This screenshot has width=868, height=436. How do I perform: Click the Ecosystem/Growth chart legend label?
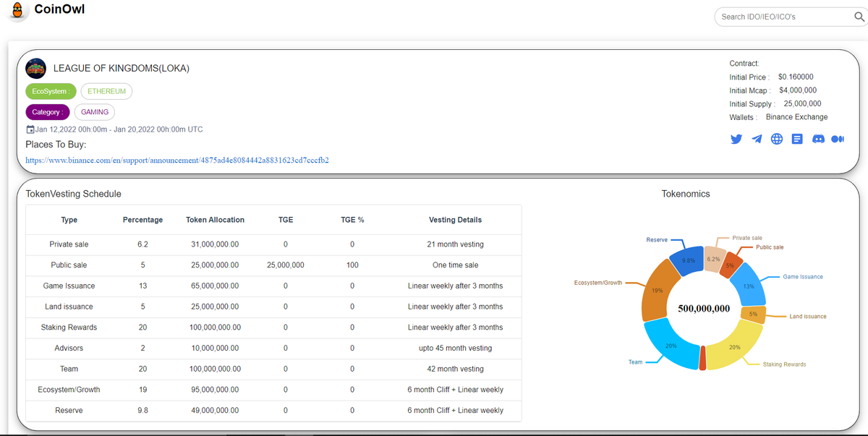click(x=598, y=283)
